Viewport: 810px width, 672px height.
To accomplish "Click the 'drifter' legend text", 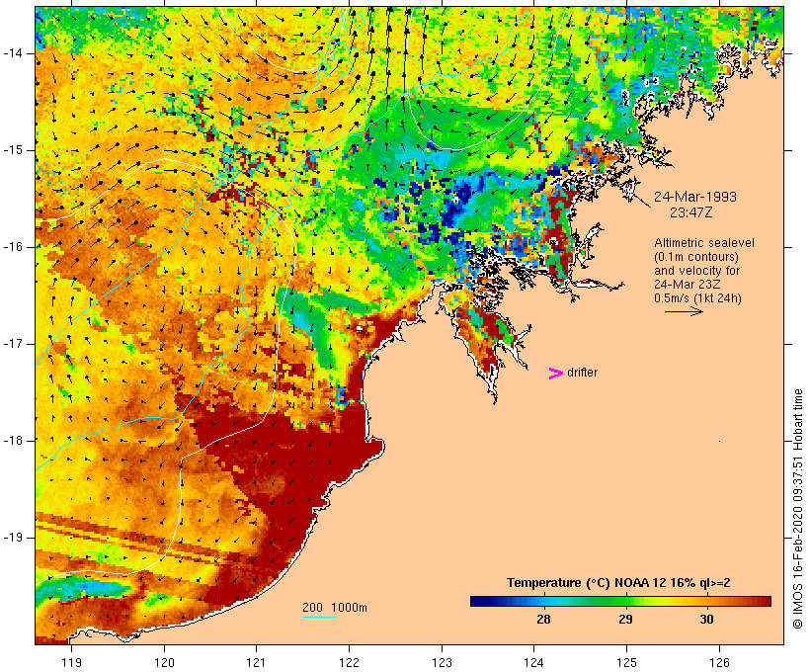I will tap(582, 373).
